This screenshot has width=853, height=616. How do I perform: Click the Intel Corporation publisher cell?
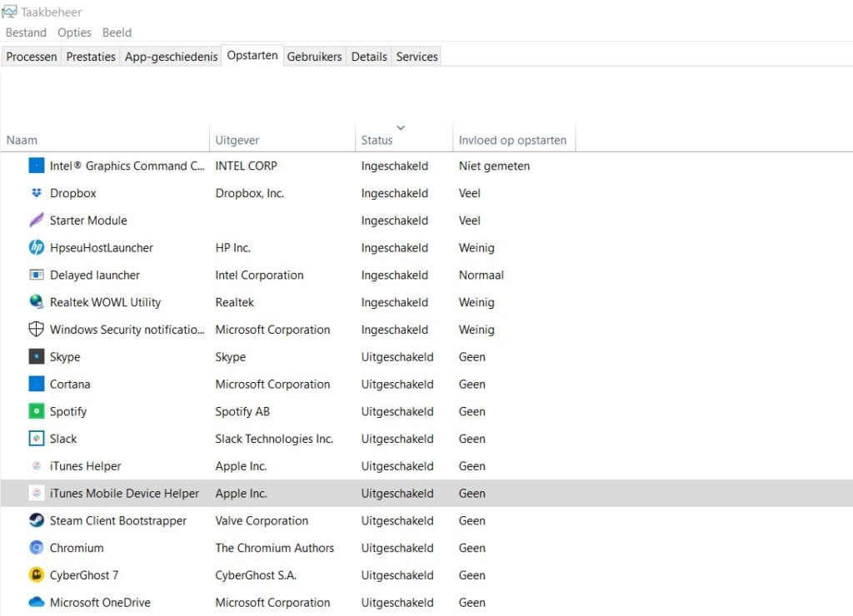click(x=260, y=275)
